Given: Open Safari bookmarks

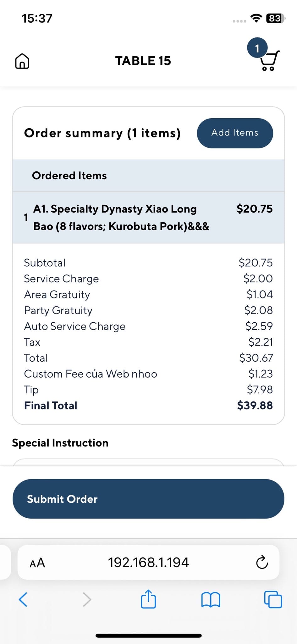Looking at the screenshot, I should point(211,599).
